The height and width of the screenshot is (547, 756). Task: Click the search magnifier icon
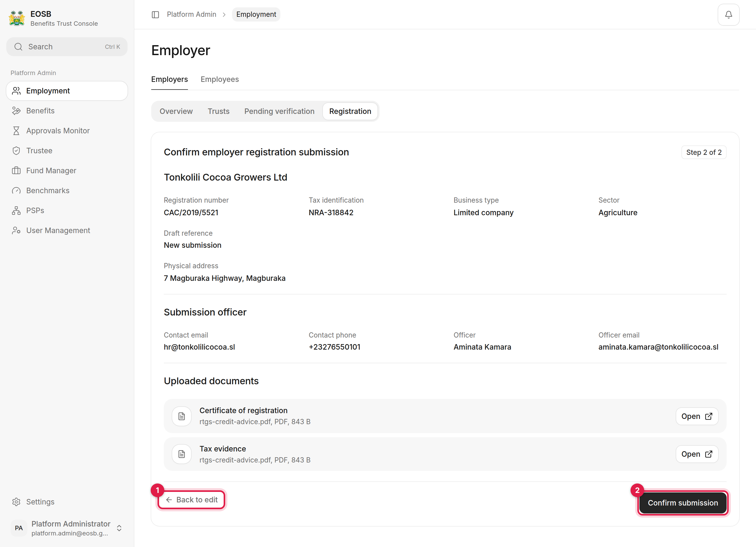coord(18,47)
